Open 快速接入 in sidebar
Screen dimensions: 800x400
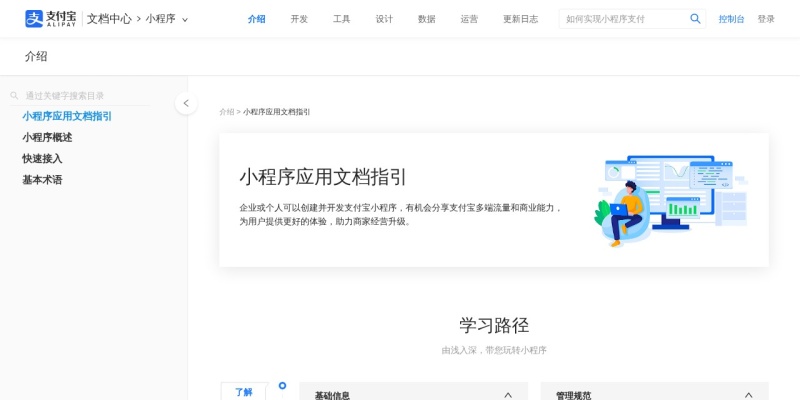click(x=42, y=159)
